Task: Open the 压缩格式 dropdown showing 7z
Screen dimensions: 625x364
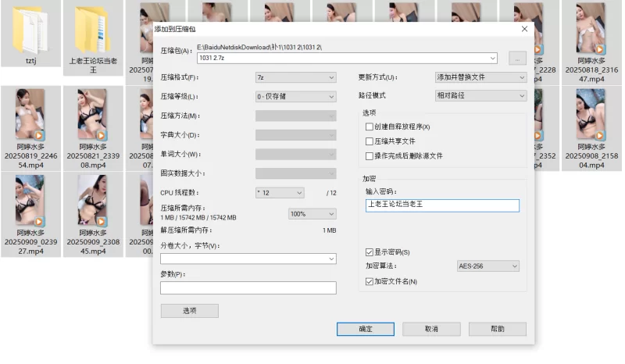Action: pyautogui.click(x=295, y=77)
